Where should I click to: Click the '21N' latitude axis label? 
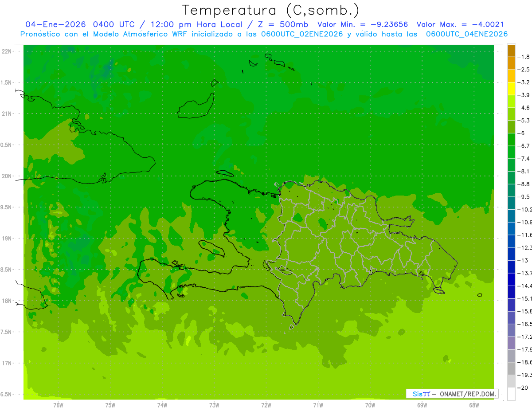point(7,114)
